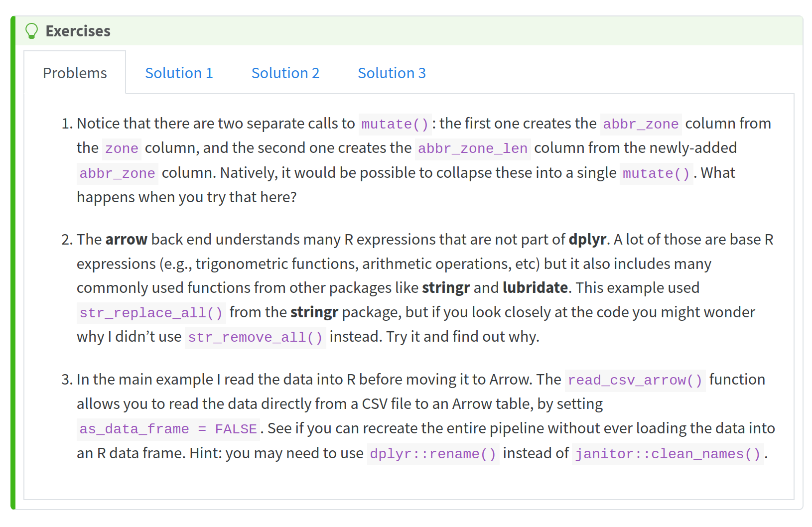Click the mutate() code before 'What happens'
Viewport: 812px width, 527px height.
pyautogui.click(x=656, y=173)
